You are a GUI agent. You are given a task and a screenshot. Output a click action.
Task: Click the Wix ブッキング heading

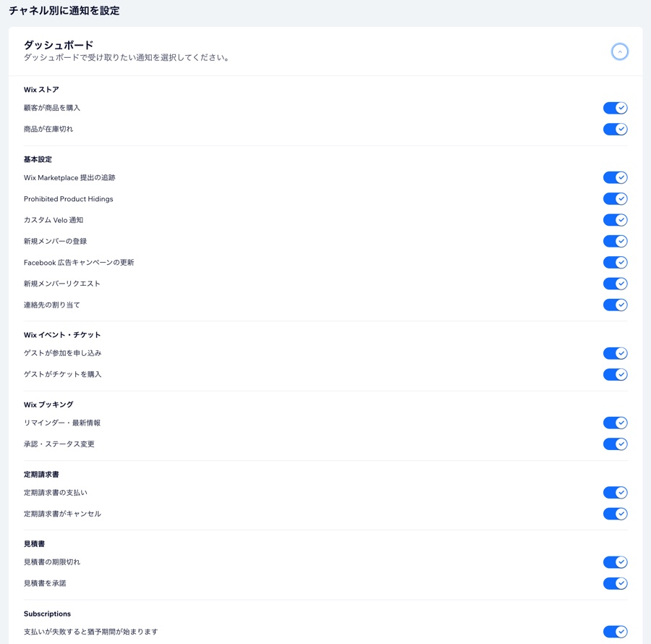point(48,404)
